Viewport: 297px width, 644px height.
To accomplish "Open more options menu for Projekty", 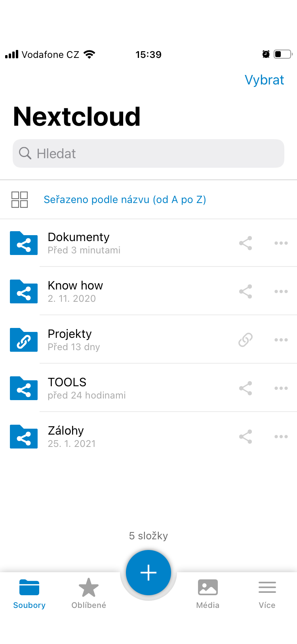I will pos(281,340).
